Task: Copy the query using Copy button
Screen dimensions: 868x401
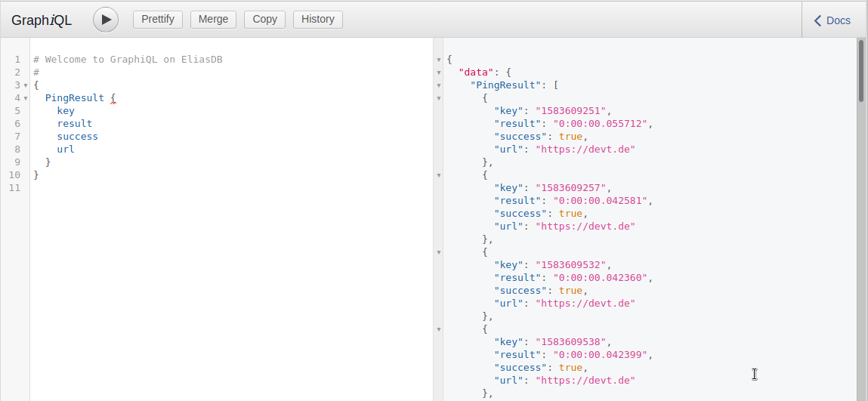Action: (264, 20)
